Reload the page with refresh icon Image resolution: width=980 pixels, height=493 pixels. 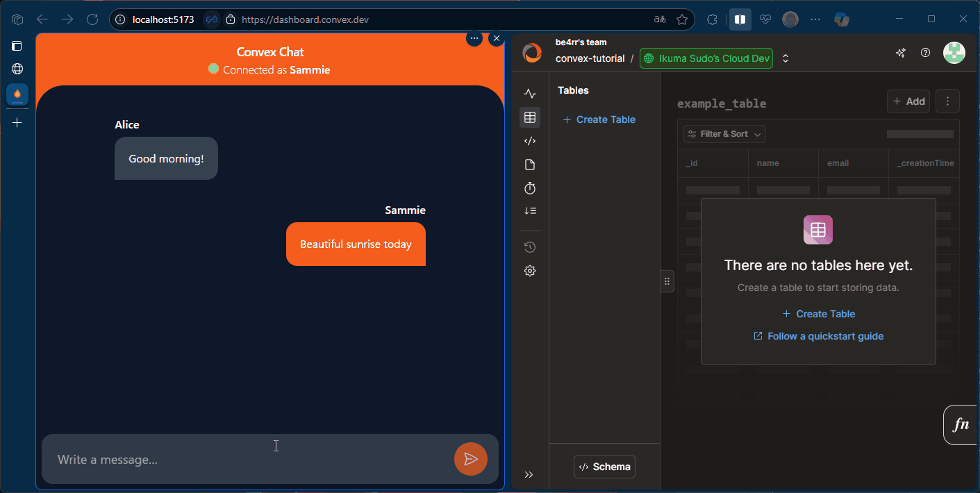(92, 19)
